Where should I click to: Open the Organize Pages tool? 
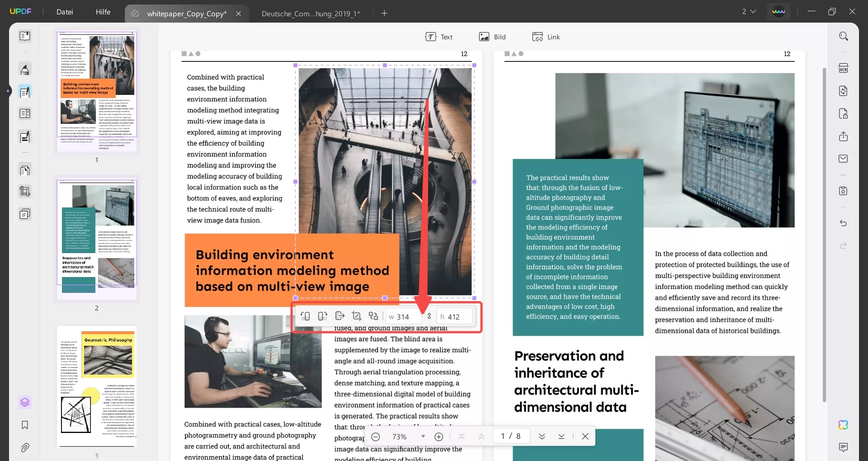(x=25, y=170)
